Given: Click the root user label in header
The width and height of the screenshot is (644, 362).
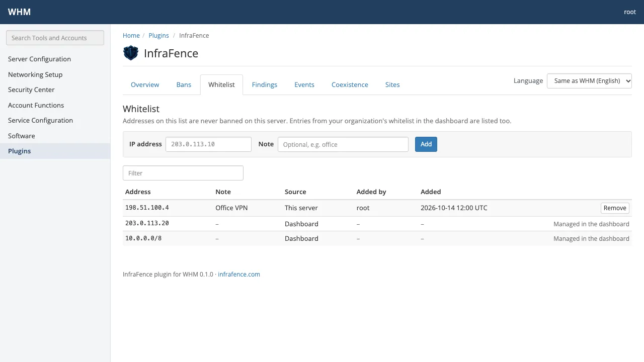Looking at the screenshot, I should (x=630, y=12).
